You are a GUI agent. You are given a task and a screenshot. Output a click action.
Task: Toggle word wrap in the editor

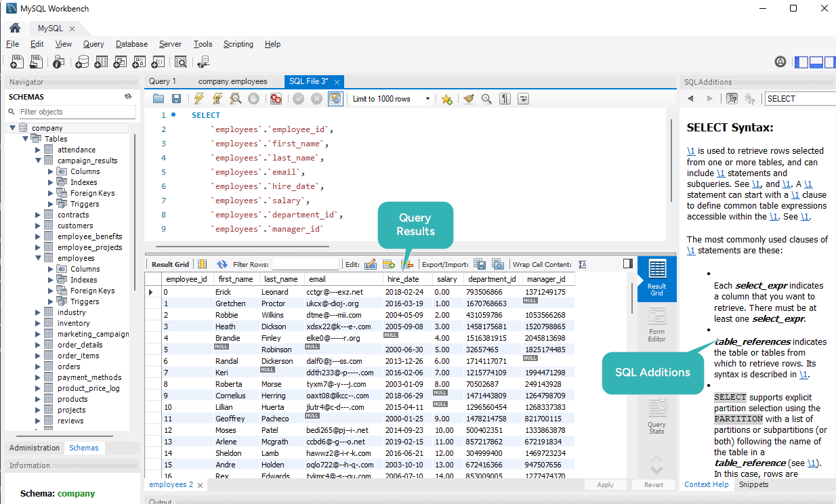tap(523, 99)
